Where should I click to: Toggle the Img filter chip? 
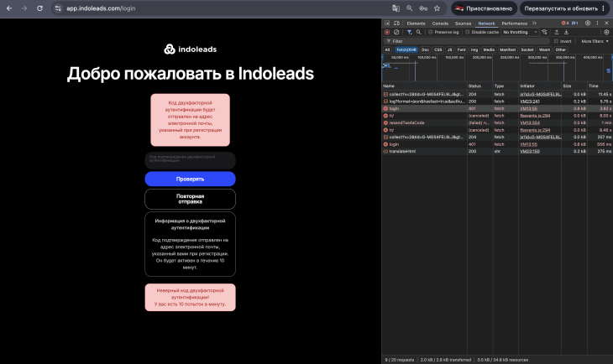click(x=474, y=49)
